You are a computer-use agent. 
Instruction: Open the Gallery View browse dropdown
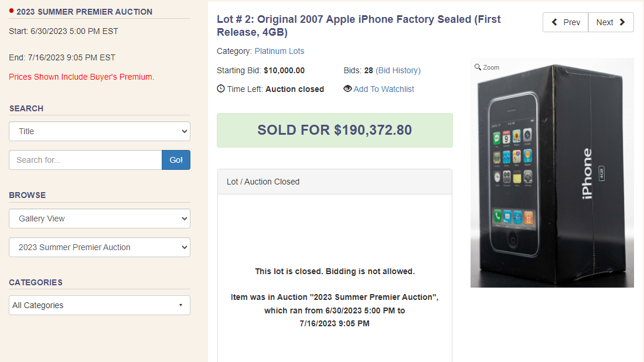click(99, 218)
